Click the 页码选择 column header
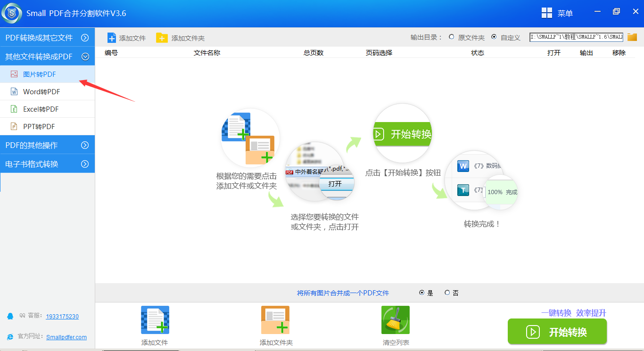This screenshot has width=644, height=351. click(x=379, y=53)
